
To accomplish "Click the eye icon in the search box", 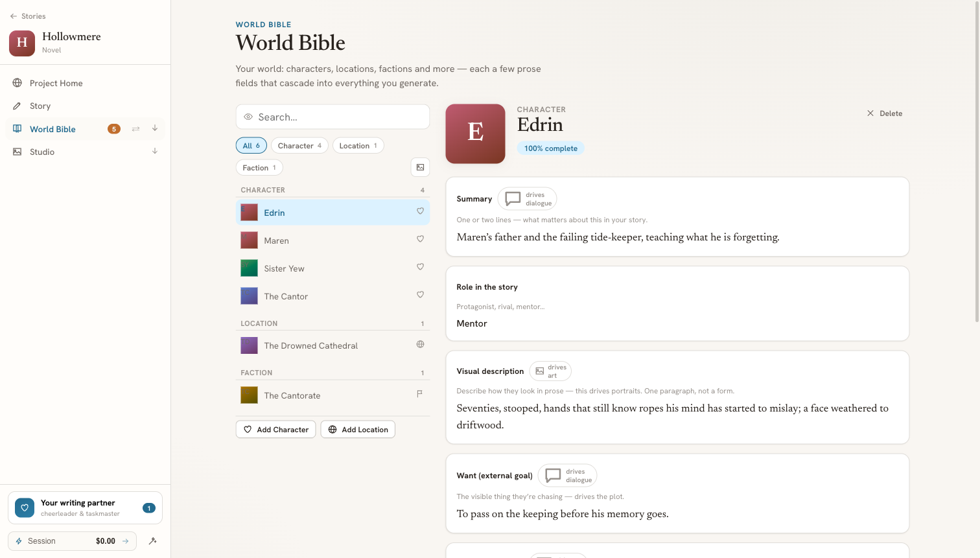I will [x=248, y=117].
